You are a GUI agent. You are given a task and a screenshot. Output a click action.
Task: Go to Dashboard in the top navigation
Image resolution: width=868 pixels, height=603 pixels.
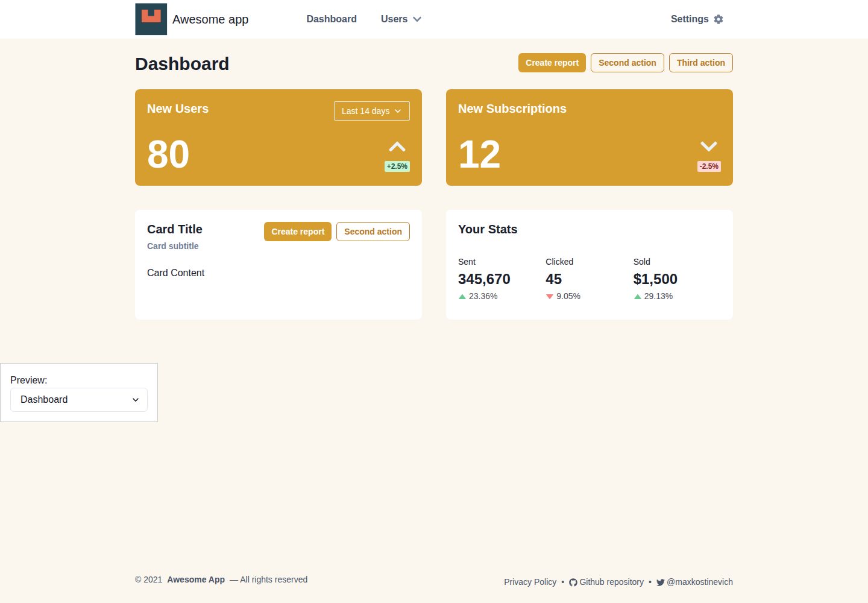332,19
